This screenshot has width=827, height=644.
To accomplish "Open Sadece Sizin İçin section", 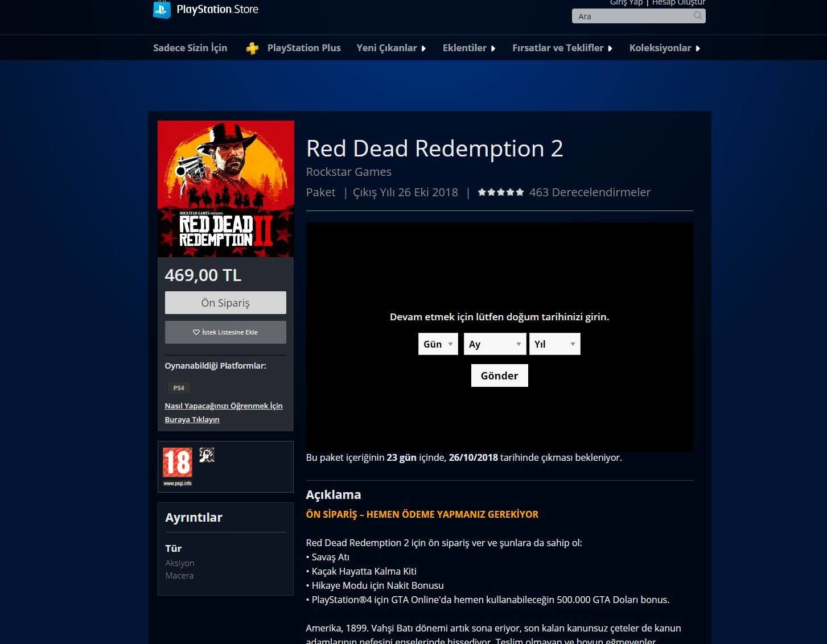I will click(x=190, y=48).
